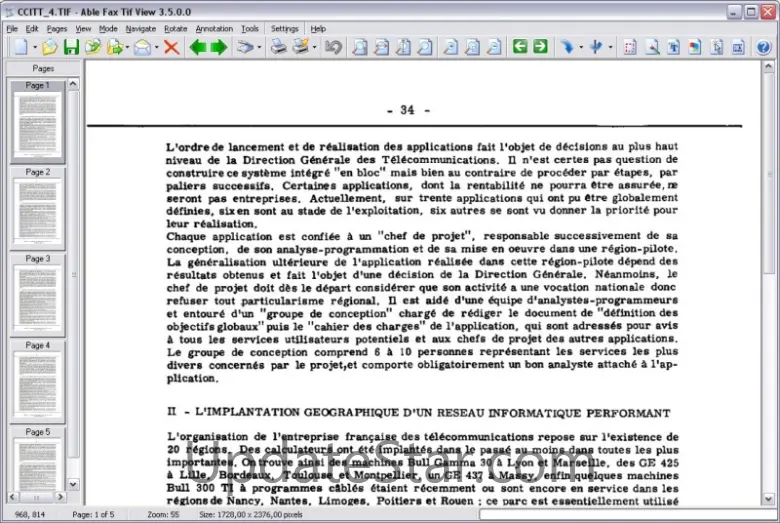Click the 'Zoom: 55' status text
This screenshot has height=523, width=780.
tap(163, 515)
